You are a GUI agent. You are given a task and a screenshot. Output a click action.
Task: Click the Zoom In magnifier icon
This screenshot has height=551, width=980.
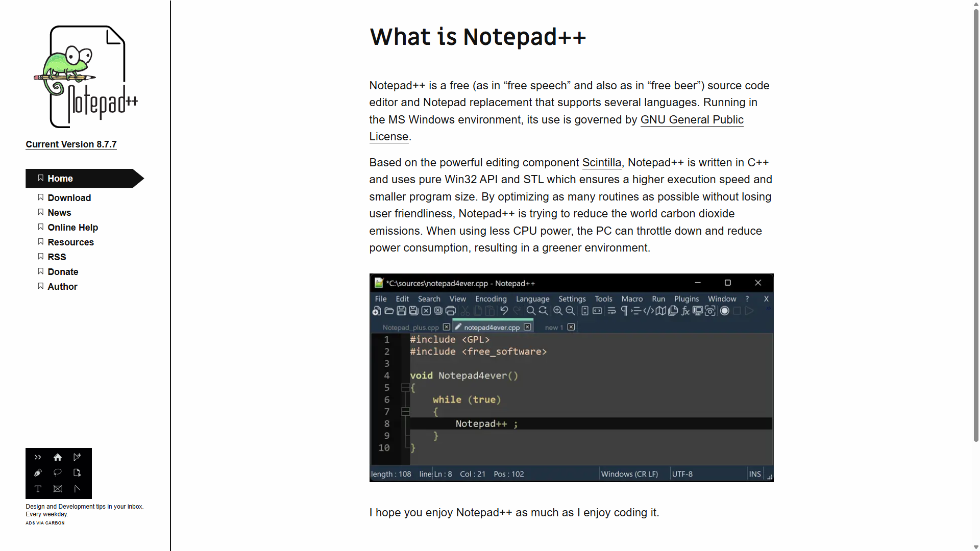(x=558, y=311)
